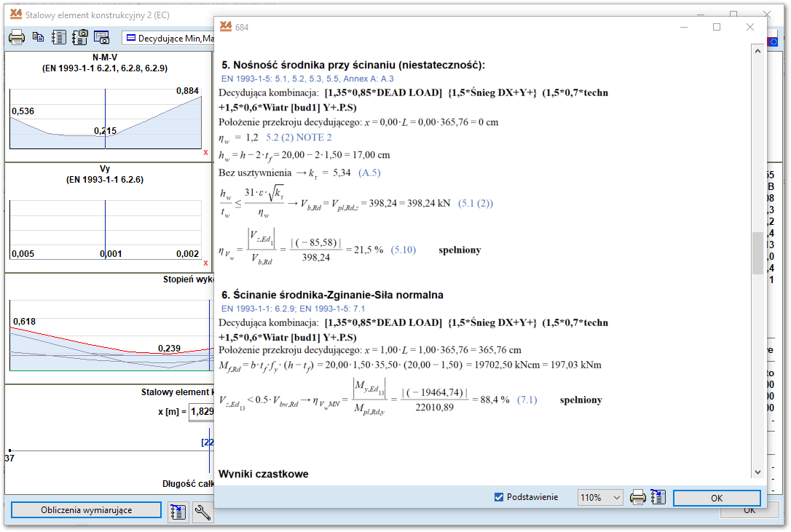Click the printer icon in main toolbar
Viewport: 791px width, 532px height.
click(x=17, y=37)
